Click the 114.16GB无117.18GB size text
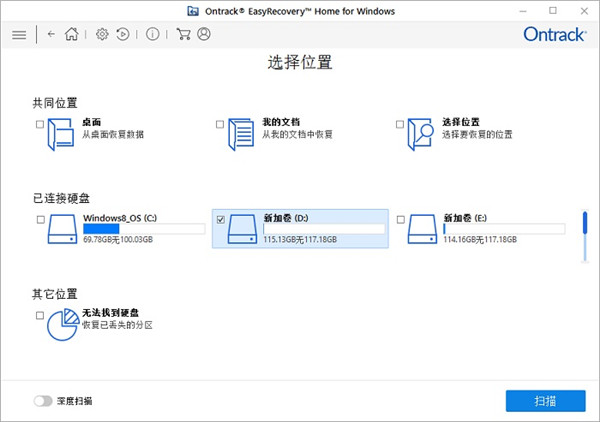 (480, 240)
